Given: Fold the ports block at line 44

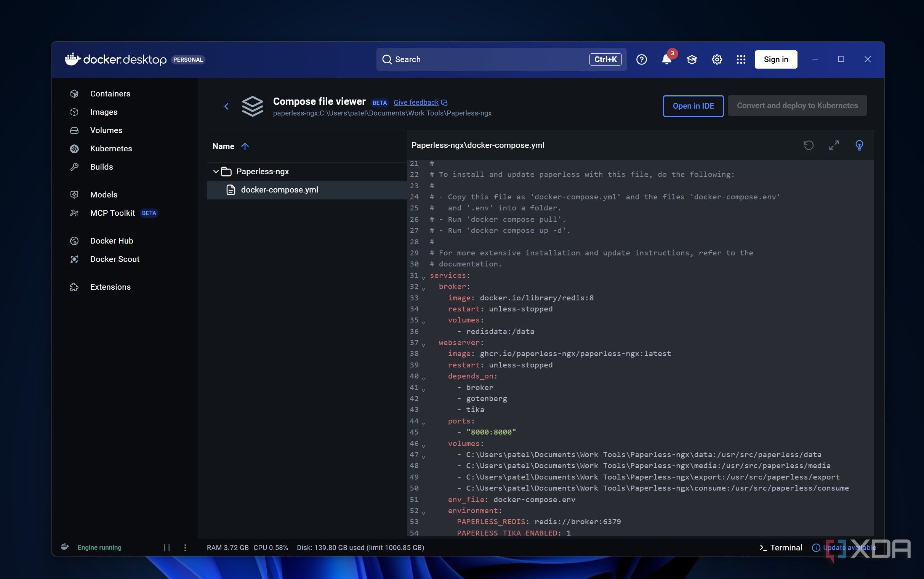Looking at the screenshot, I should (423, 423).
